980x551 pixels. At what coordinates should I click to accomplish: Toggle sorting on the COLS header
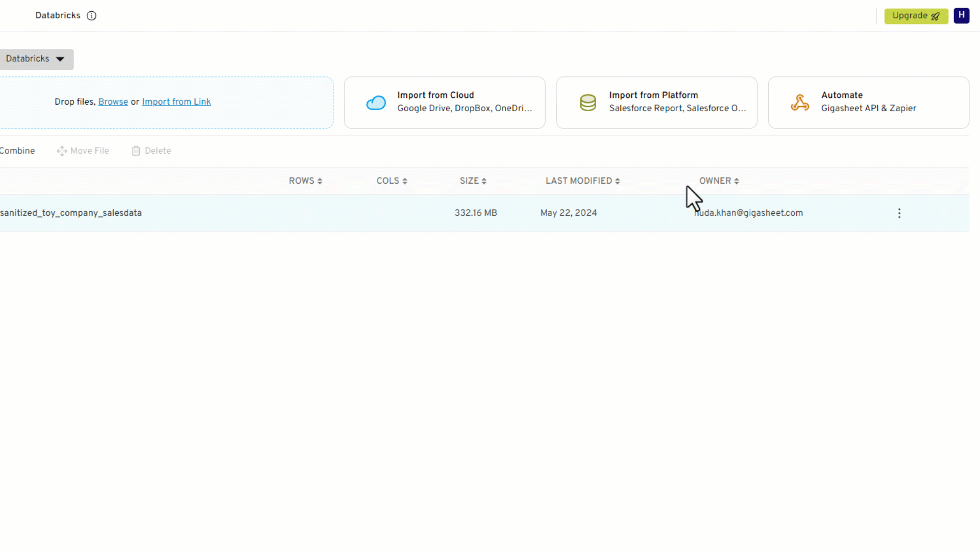[x=391, y=181]
